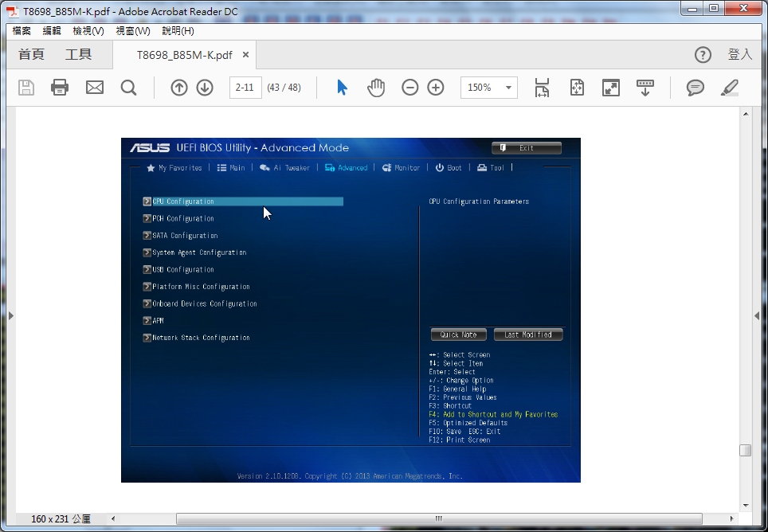
Task: Open Onboard Devices Configuration entry
Action: 200,304
